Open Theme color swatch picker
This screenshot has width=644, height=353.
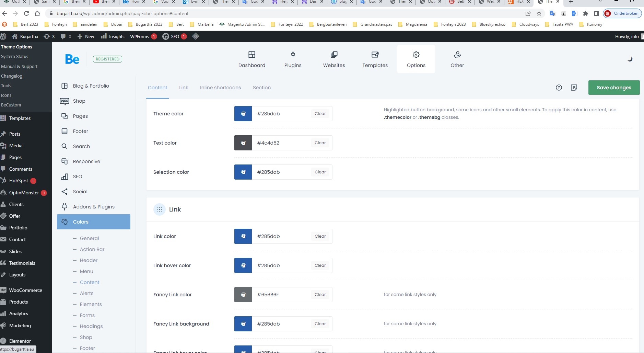pos(243,114)
